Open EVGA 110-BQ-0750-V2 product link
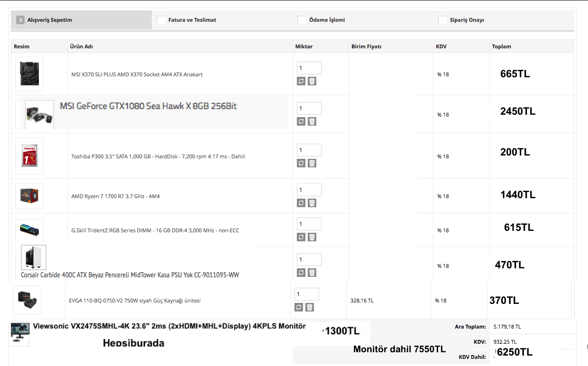The height and width of the screenshot is (366, 588). pyautogui.click(x=135, y=301)
